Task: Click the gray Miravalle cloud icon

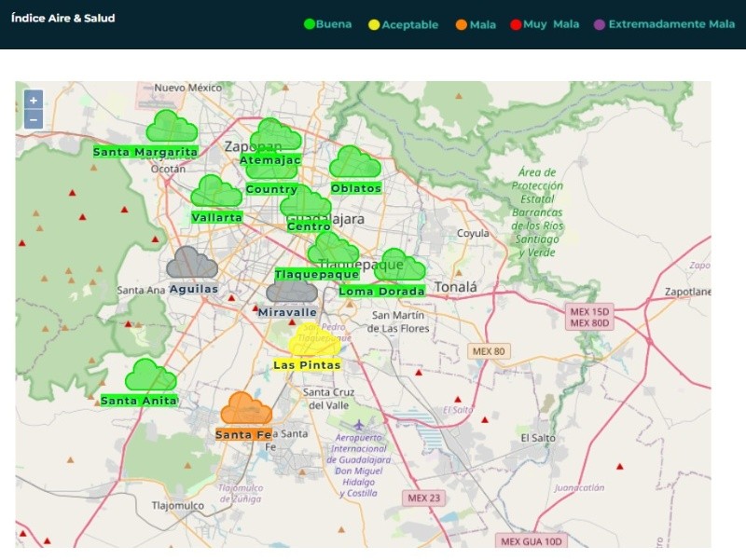Action: point(291,292)
